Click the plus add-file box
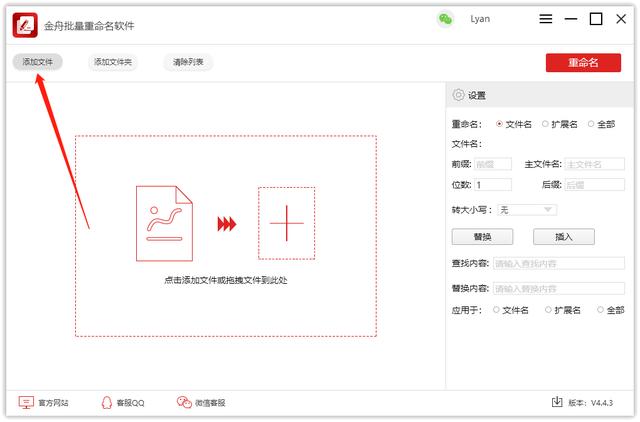 [x=287, y=223]
